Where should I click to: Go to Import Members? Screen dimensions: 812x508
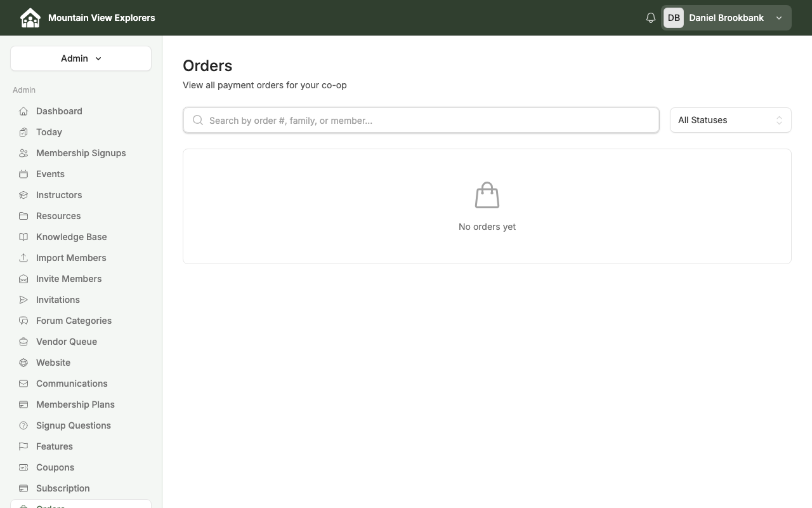81,258
